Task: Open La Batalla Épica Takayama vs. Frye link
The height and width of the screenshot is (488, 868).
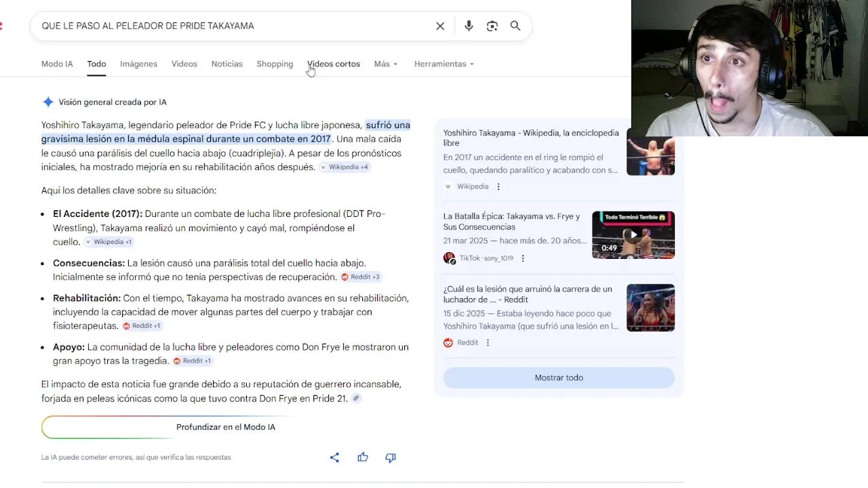Action: click(511, 222)
